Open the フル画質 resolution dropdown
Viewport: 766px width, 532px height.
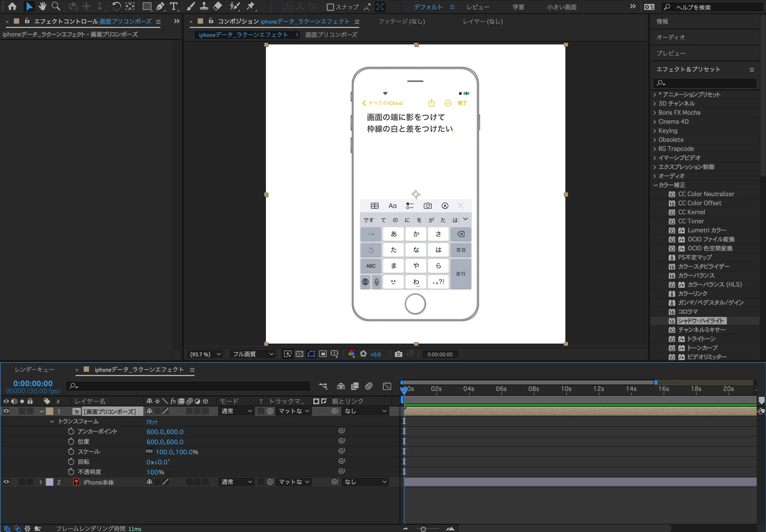click(x=253, y=354)
